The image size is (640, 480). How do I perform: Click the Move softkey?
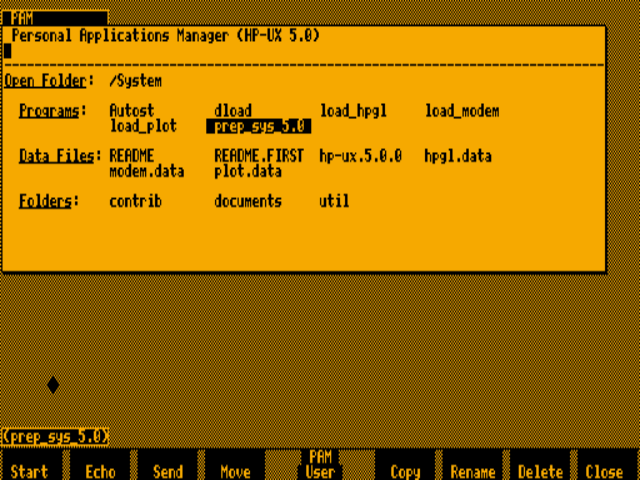(x=236, y=465)
